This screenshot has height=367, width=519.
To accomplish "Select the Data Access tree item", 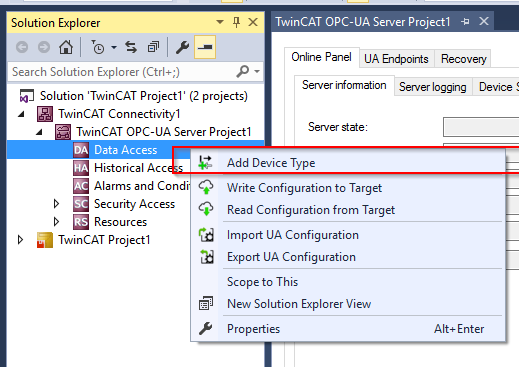I will pos(125,150).
